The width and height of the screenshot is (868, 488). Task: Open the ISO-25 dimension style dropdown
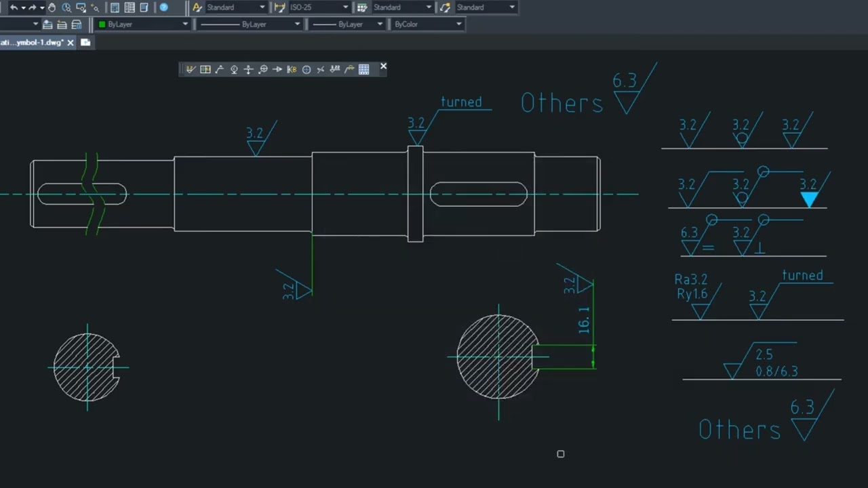pos(319,7)
